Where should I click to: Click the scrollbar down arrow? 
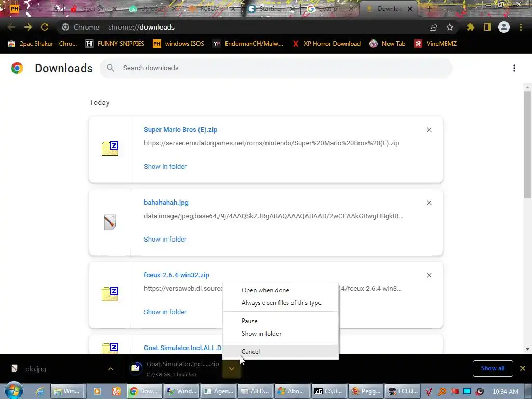pos(527,349)
